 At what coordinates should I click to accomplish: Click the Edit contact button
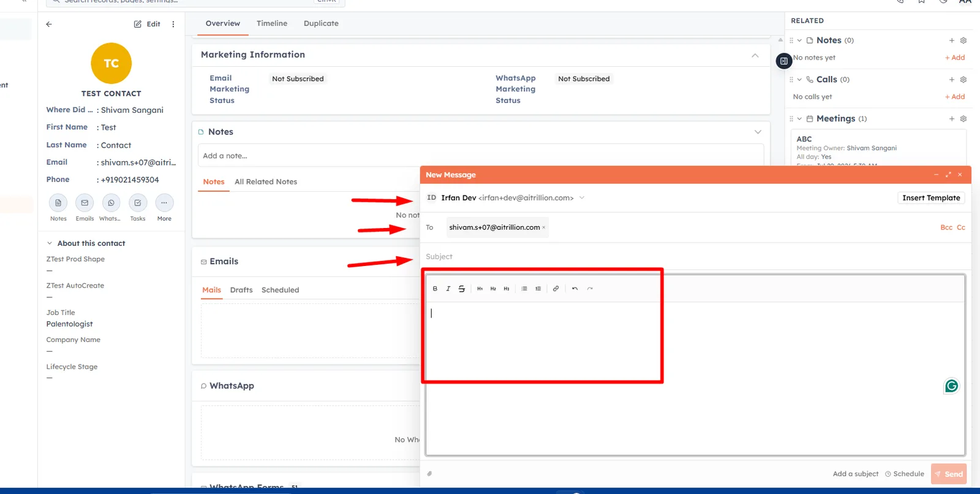[x=147, y=25]
